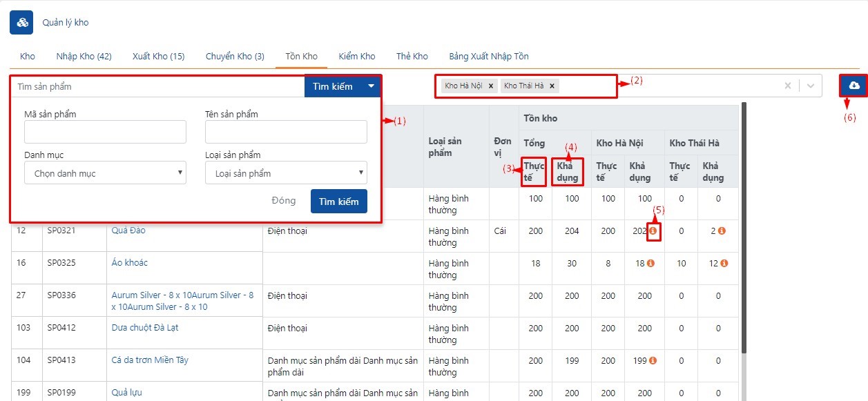Open the Bảng Xuất Nhập Tồn tab

[x=488, y=57]
